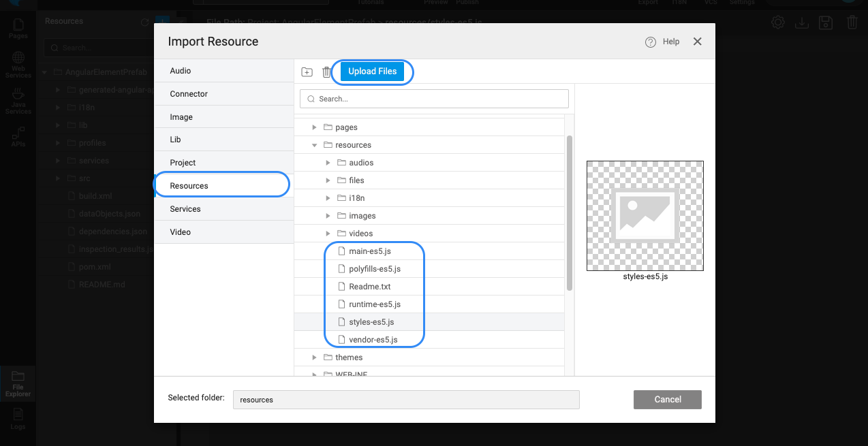The height and width of the screenshot is (446, 868).
Task: Click the Readme.txt file icon
Action: click(x=342, y=287)
